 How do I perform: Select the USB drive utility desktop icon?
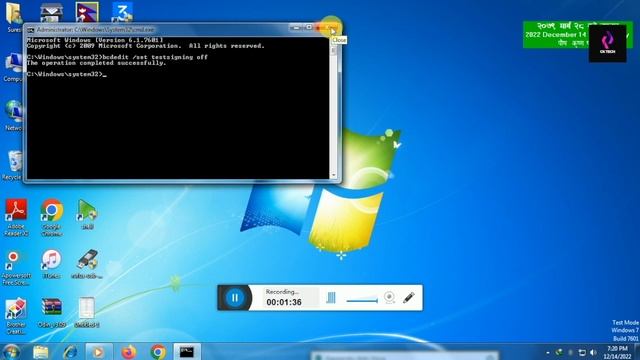click(87, 264)
